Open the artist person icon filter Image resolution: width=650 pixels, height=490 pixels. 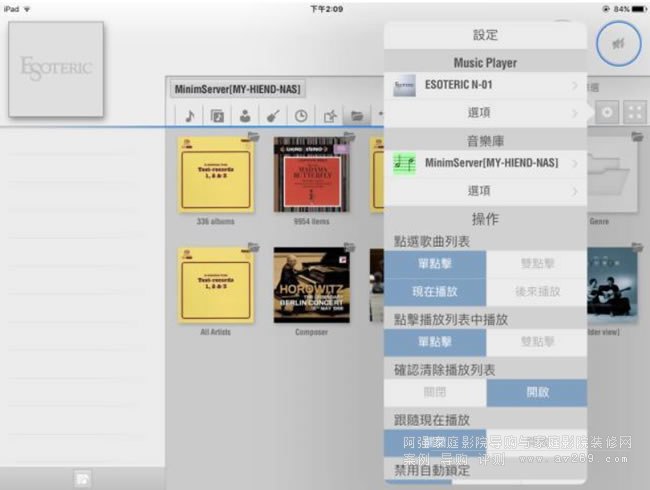click(x=245, y=115)
